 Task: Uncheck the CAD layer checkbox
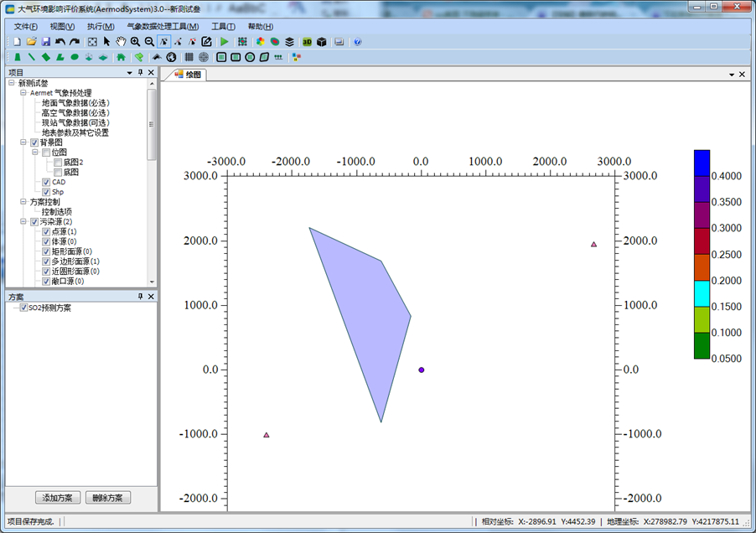point(46,182)
